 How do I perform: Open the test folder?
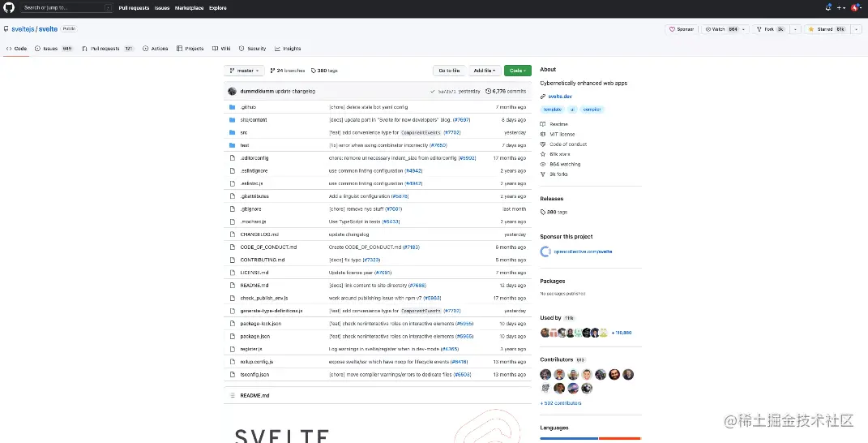click(245, 145)
